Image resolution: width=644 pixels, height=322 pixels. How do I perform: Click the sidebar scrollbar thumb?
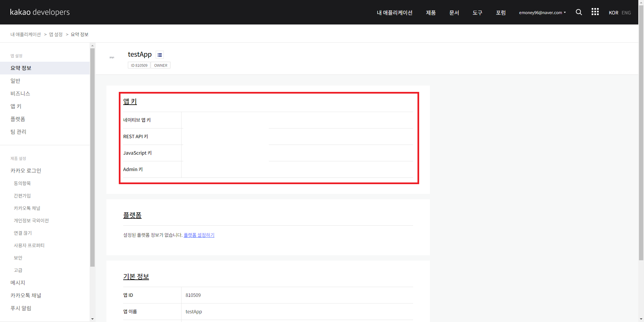[x=92, y=158]
